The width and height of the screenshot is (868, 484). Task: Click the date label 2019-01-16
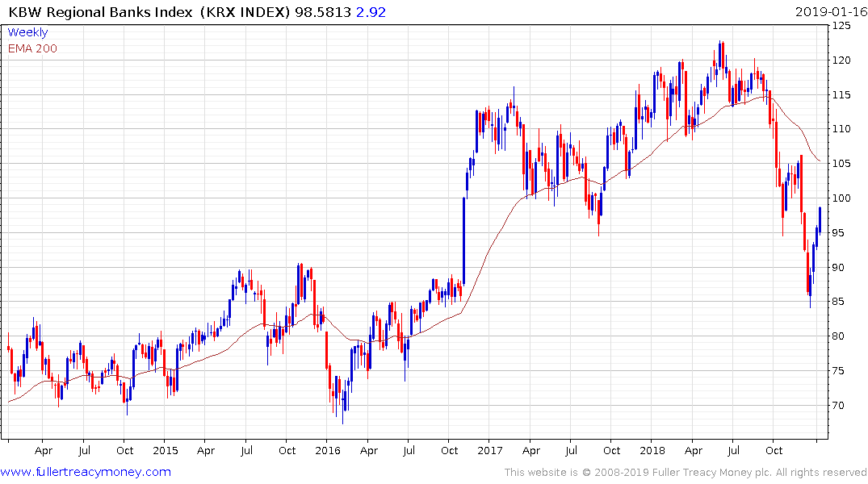pos(831,11)
